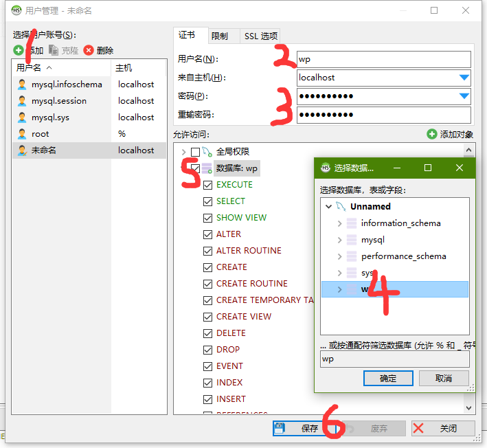Uncheck the SHOW VIEW privilege

pos(208,218)
